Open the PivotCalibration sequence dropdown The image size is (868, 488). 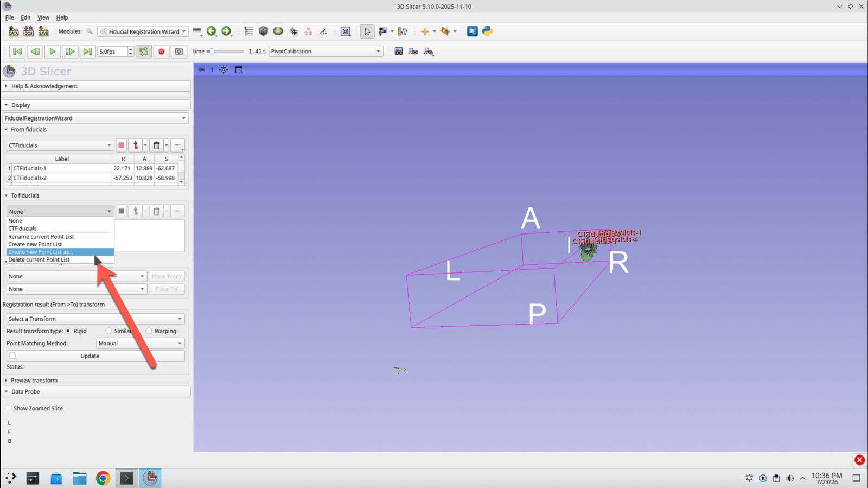[325, 52]
